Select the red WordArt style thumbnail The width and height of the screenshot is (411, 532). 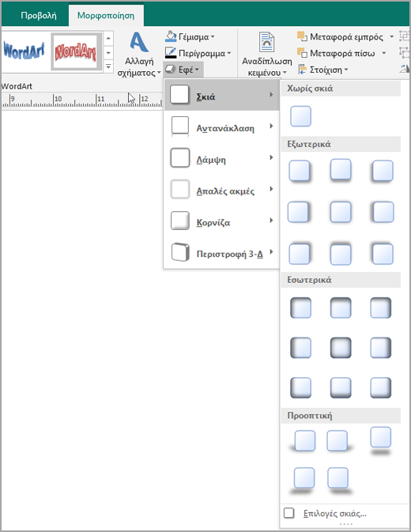point(76,51)
